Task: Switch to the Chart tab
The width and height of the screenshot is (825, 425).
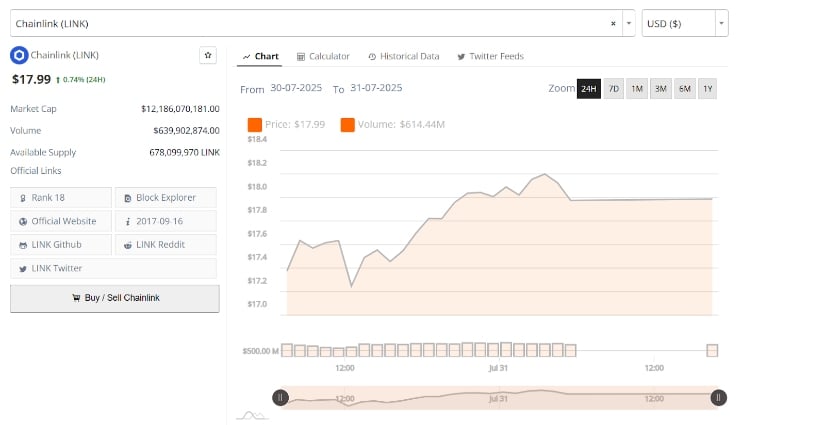Action: click(260, 56)
